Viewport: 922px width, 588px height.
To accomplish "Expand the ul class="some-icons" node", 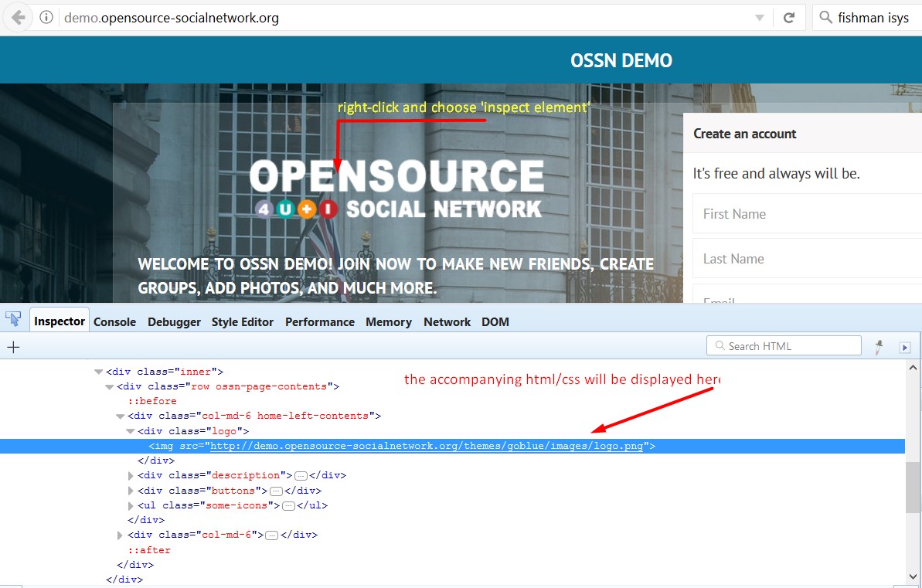I will [131, 505].
